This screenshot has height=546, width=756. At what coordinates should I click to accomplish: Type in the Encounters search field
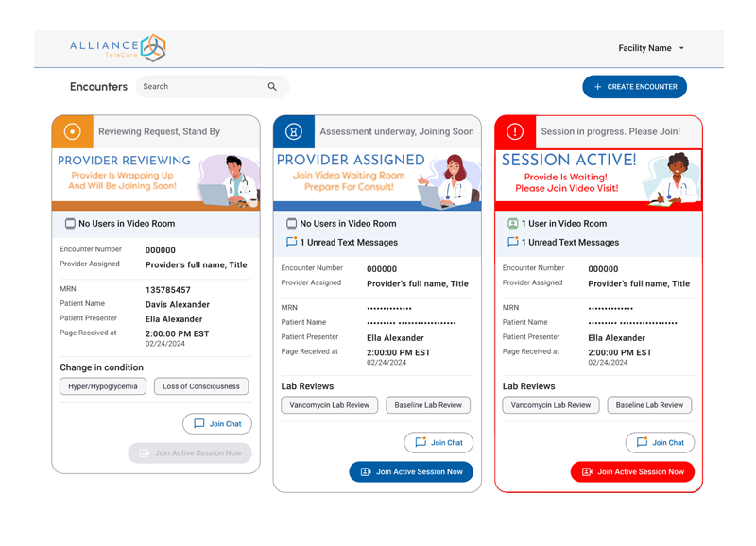(200, 87)
